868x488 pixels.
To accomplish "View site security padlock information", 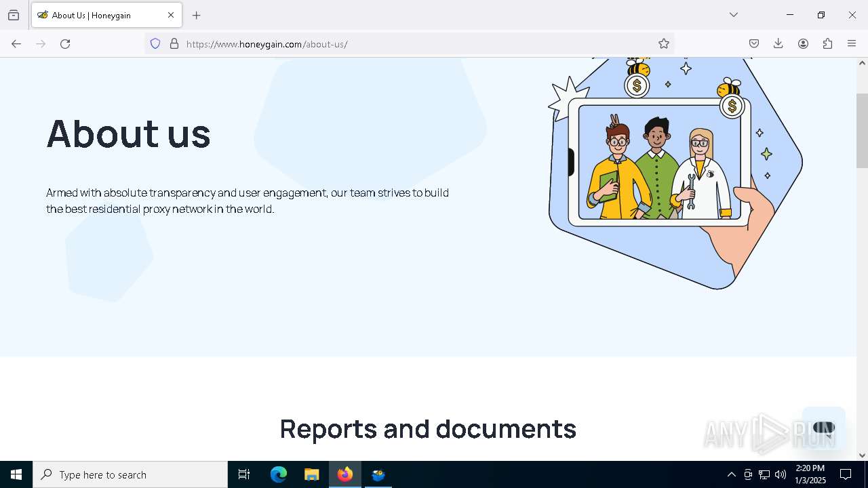I will (174, 44).
